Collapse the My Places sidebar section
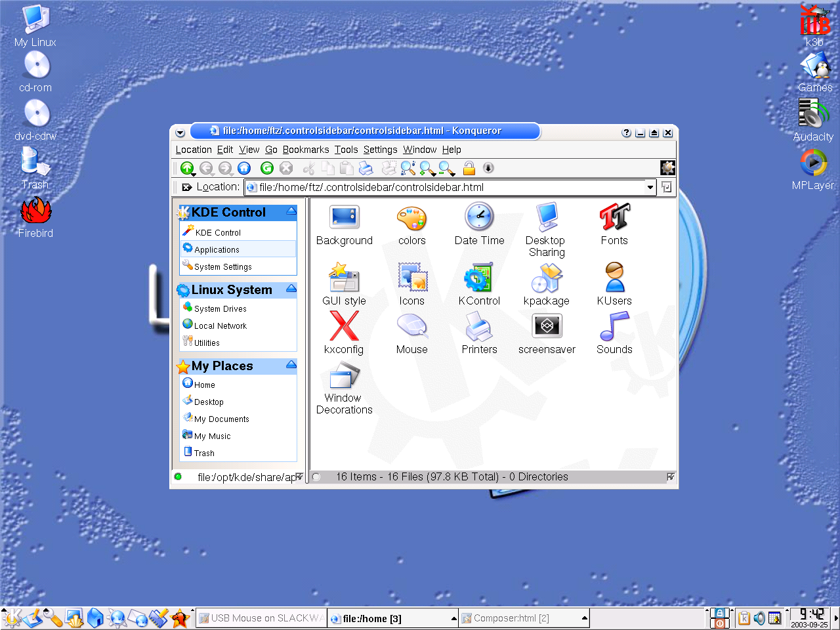This screenshot has height=630, width=840. click(291, 366)
